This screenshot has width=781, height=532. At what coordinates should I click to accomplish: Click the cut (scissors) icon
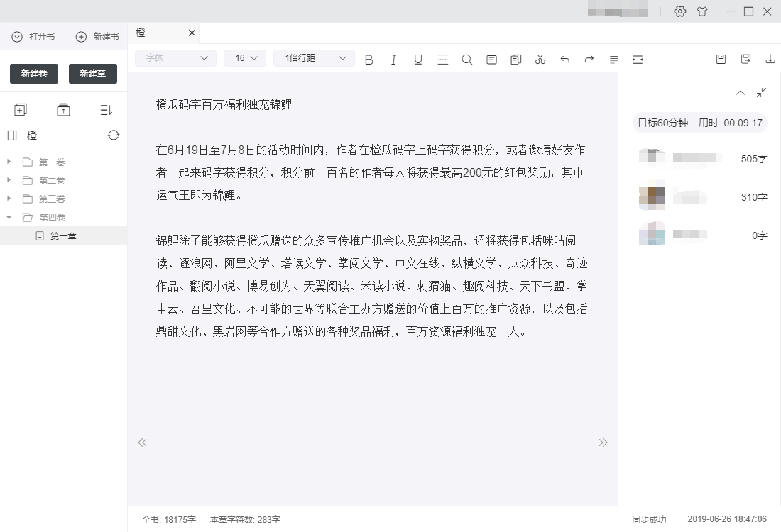click(540, 60)
